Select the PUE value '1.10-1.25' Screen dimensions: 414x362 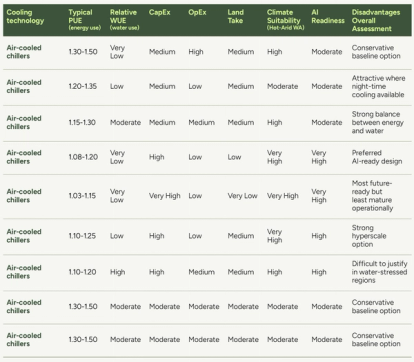(82, 236)
